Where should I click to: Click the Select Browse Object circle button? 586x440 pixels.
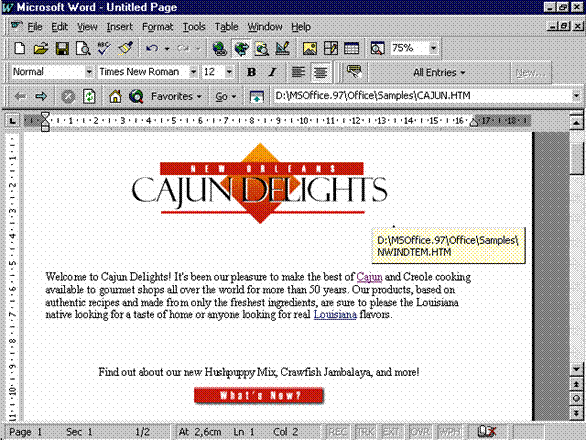pos(576,399)
